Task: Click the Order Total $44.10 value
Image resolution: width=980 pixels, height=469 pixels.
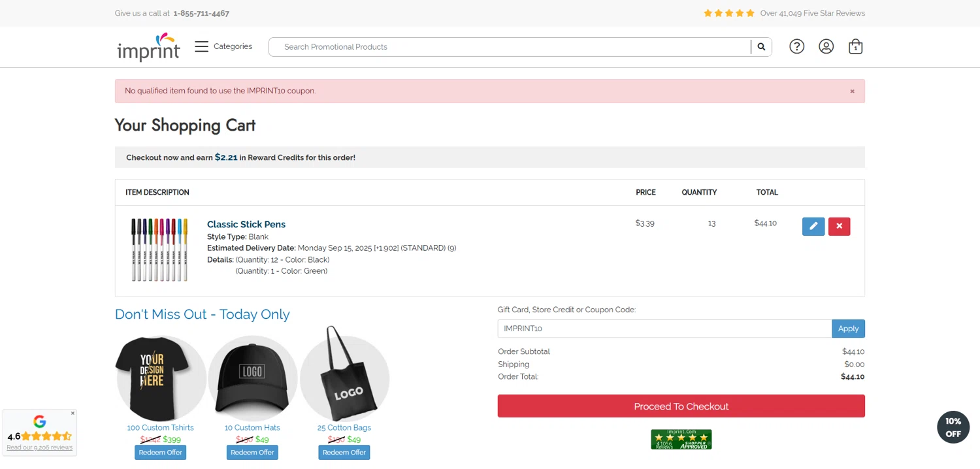Action: pos(853,377)
